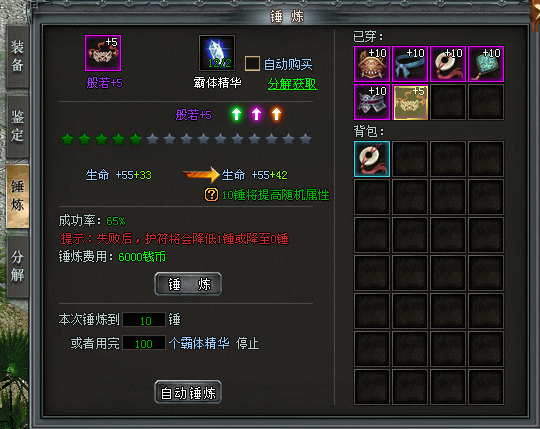Click the 锤炼 forge button

point(188,284)
